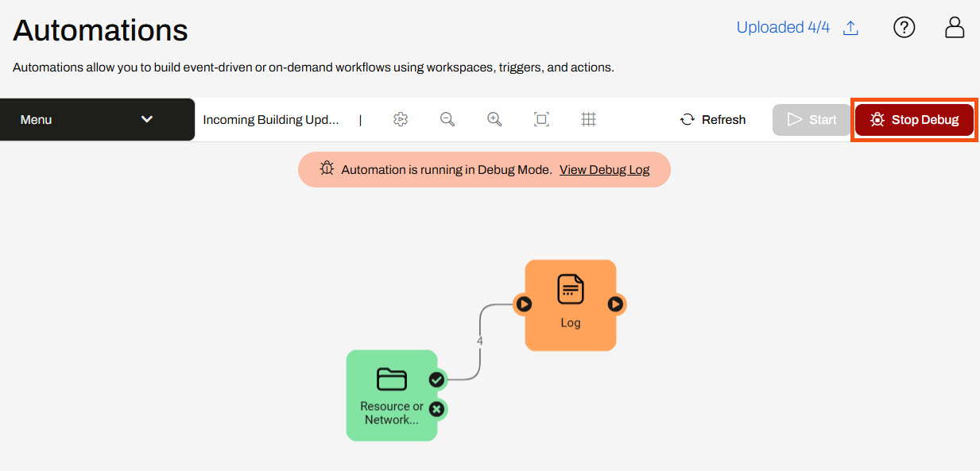
Task: Click the Log node output port
Action: [x=616, y=304]
